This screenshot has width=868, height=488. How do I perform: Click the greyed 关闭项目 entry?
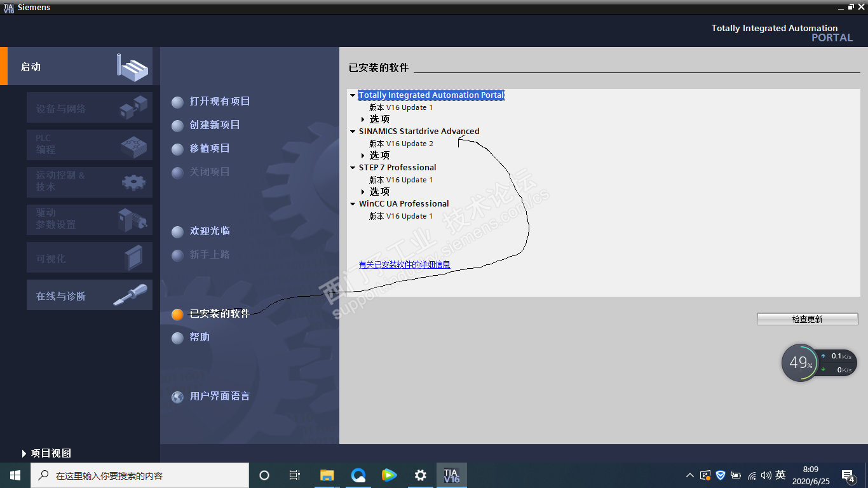(210, 172)
